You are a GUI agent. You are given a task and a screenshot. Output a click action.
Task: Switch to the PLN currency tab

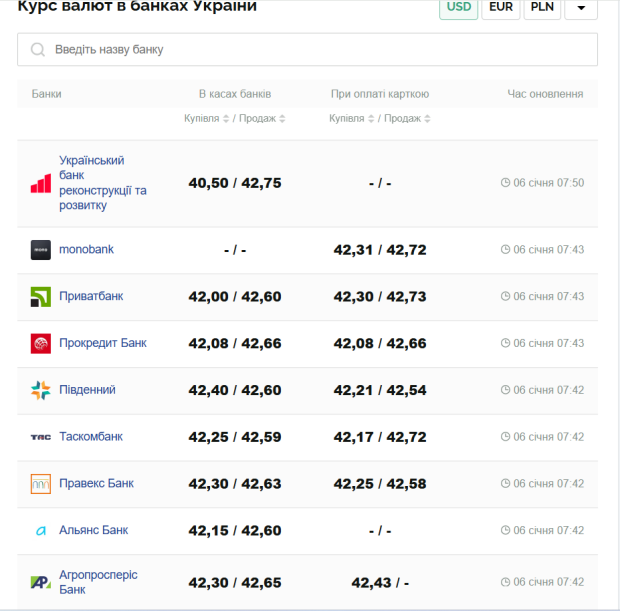pyautogui.click(x=542, y=7)
